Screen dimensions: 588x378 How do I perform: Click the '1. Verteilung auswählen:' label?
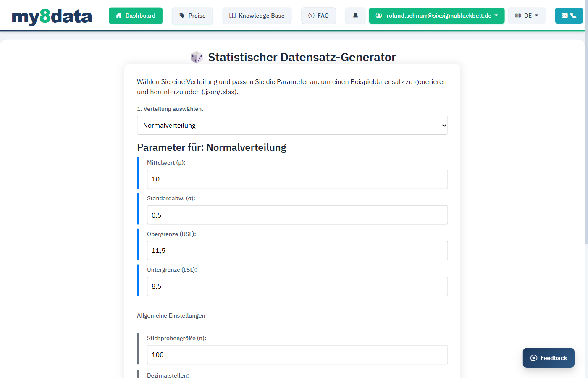(170, 109)
